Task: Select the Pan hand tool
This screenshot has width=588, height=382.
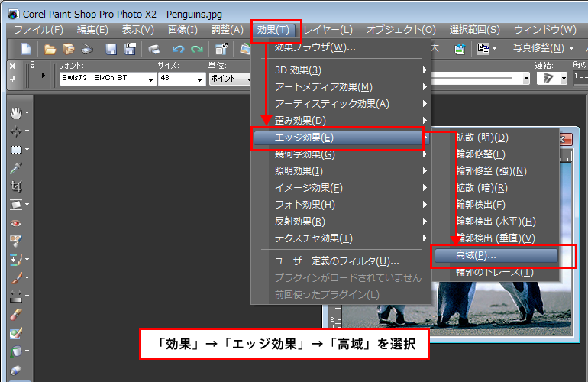Action: point(16,113)
